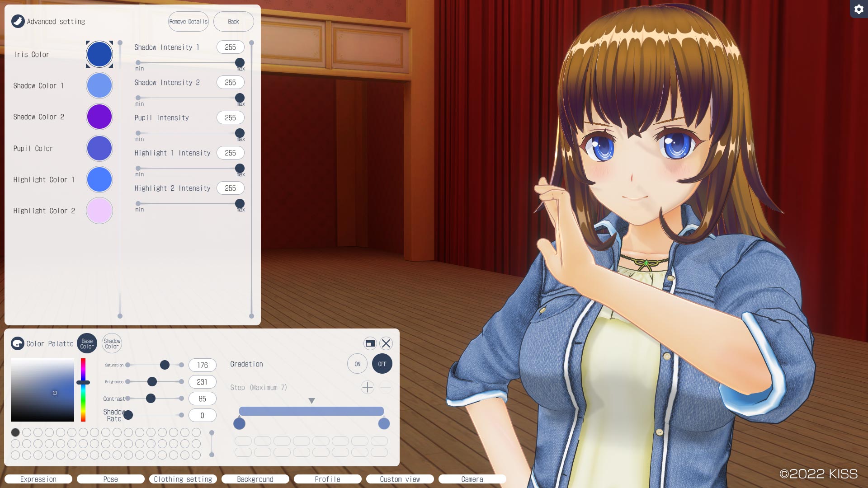Screen dimensions: 868x488
Task: Select the Base Color mode
Action: pos(87,343)
